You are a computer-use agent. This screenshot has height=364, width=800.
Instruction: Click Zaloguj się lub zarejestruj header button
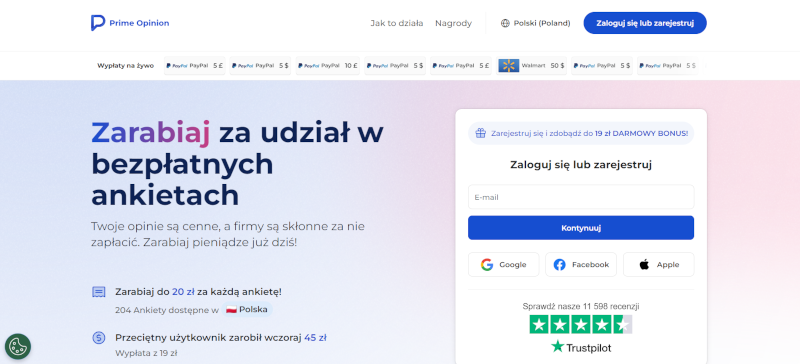click(645, 23)
